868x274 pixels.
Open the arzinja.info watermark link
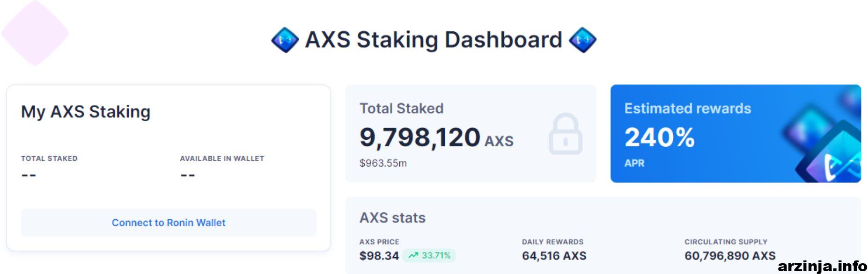click(x=822, y=266)
